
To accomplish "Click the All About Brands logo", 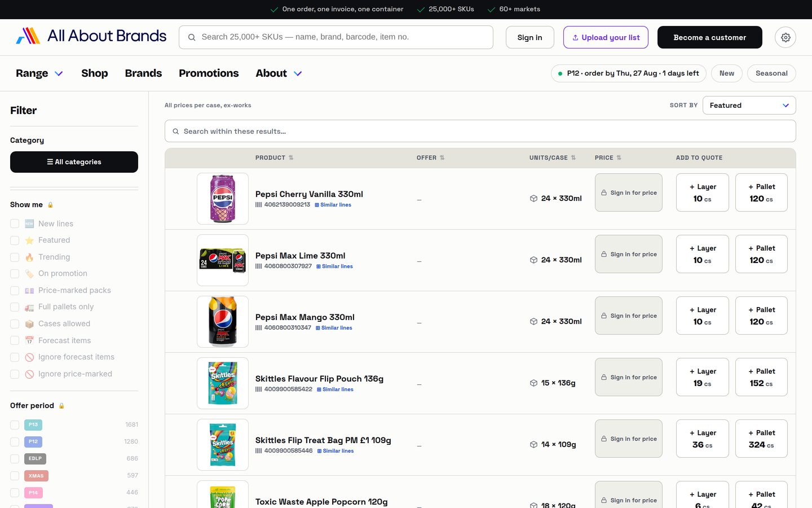I will coord(91,36).
